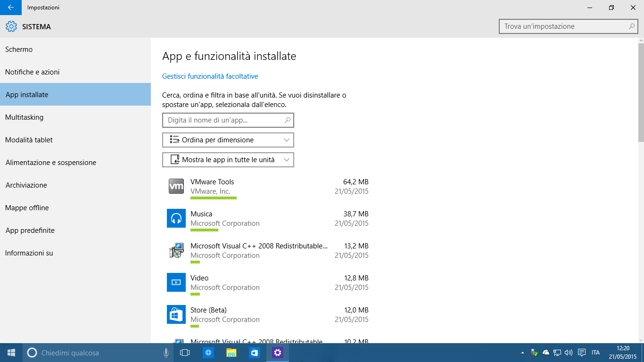The image size is (644, 362).
Task: Click the Video app icon
Action: 176,282
